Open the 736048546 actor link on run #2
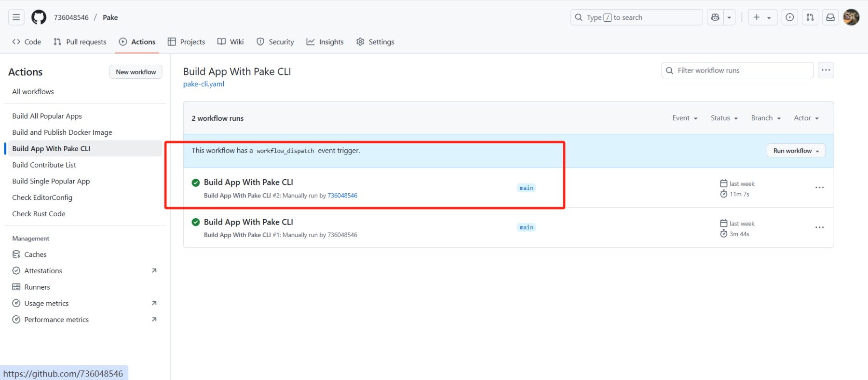Screen dimensions: 868x380 coord(342,196)
